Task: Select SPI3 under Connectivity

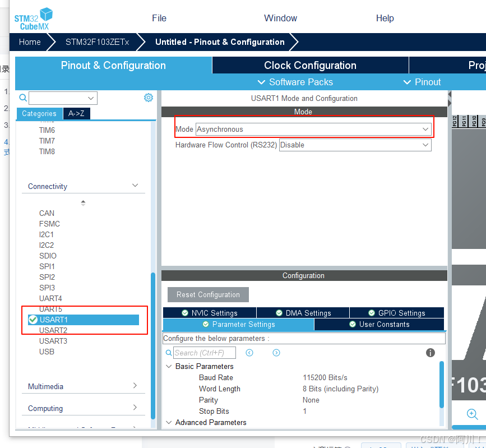Action: (47, 288)
